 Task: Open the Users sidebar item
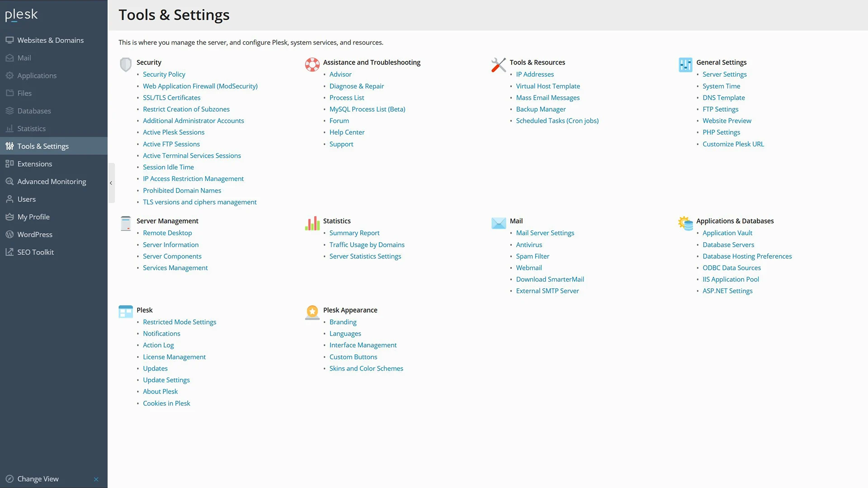[x=54, y=199]
